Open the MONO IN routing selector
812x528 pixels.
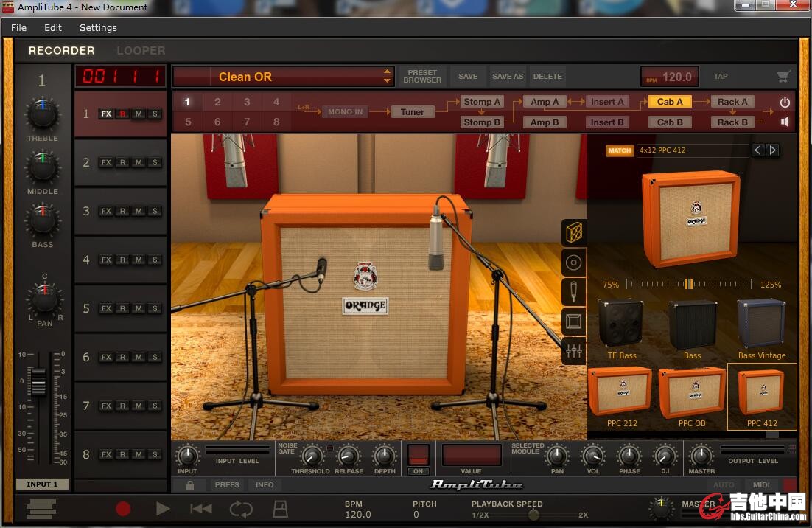click(x=345, y=112)
